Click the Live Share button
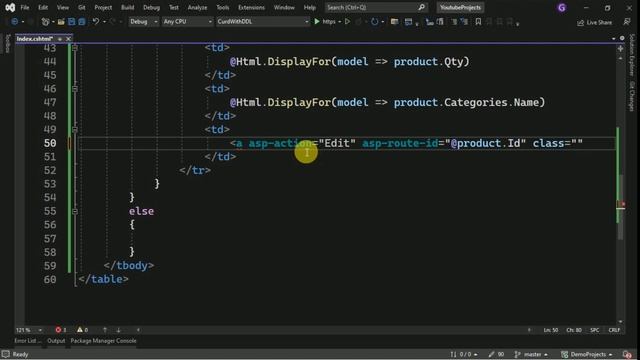Image resolution: width=640 pixels, height=360 pixels. 595,22
